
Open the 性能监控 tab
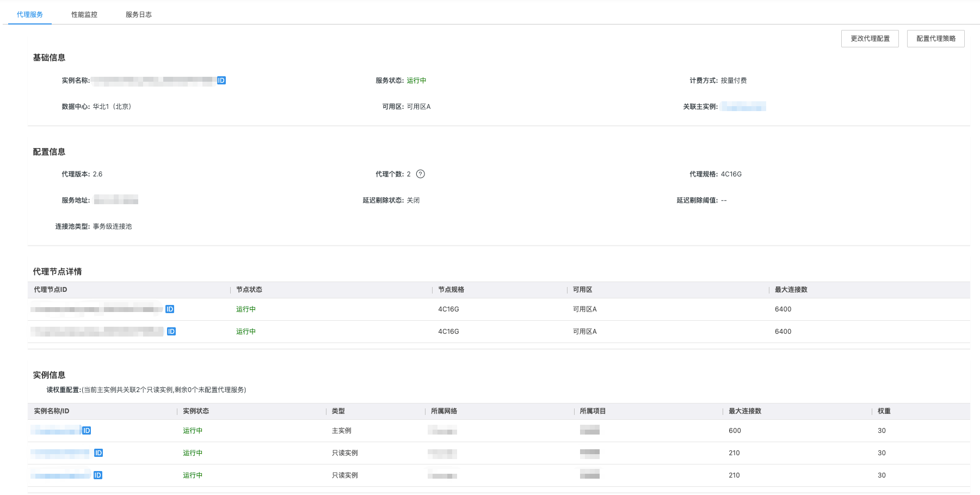[84, 15]
